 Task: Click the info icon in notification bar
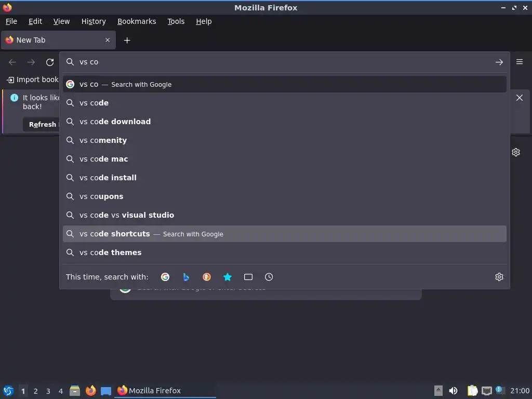pos(14,98)
